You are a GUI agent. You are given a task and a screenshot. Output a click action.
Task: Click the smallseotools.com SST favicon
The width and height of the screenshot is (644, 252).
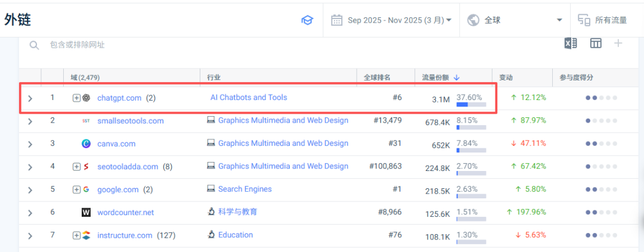86,121
